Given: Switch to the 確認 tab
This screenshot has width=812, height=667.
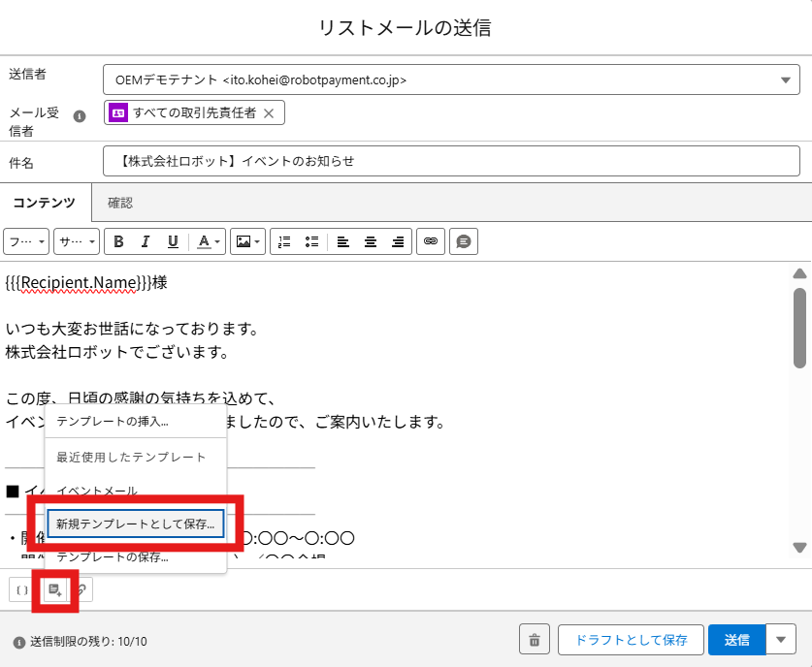Looking at the screenshot, I should coord(120,203).
